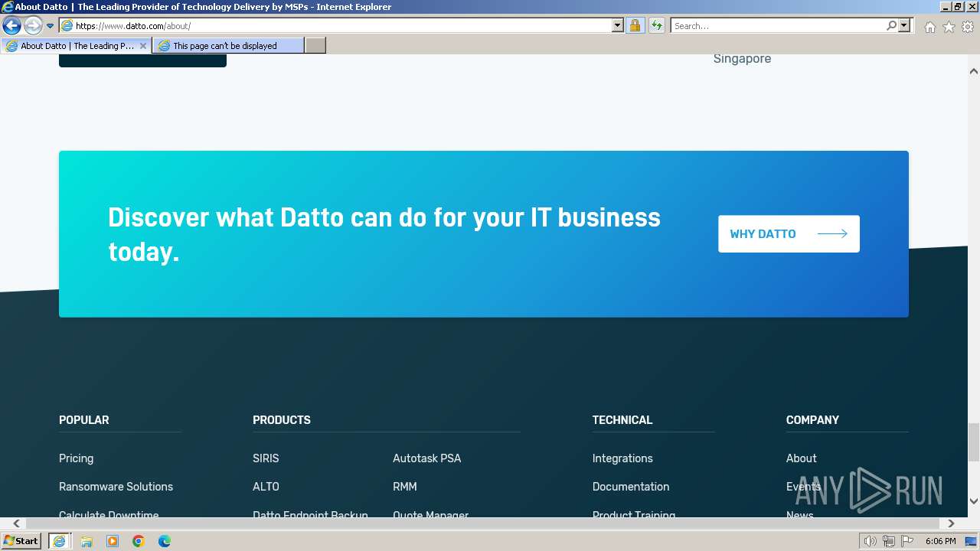Click the Action Center flag icon
The width and height of the screenshot is (980, 551).
907,541
